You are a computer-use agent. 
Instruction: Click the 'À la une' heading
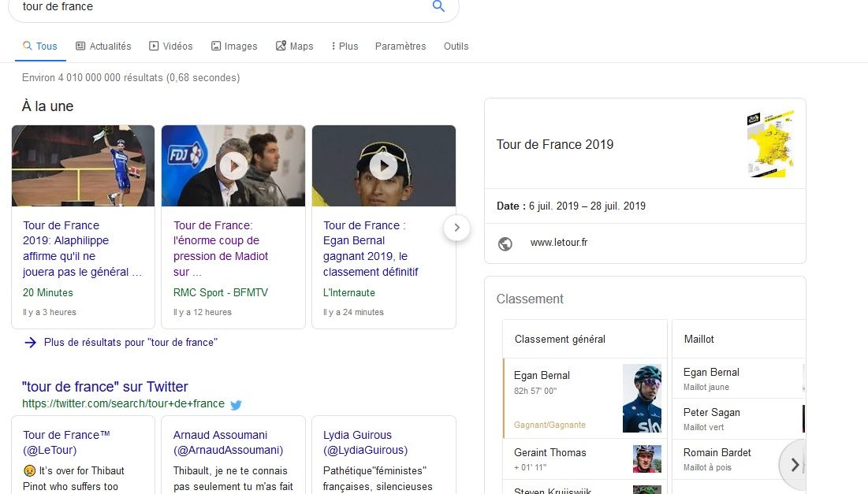pyautogui.click(x=47, y=106)
